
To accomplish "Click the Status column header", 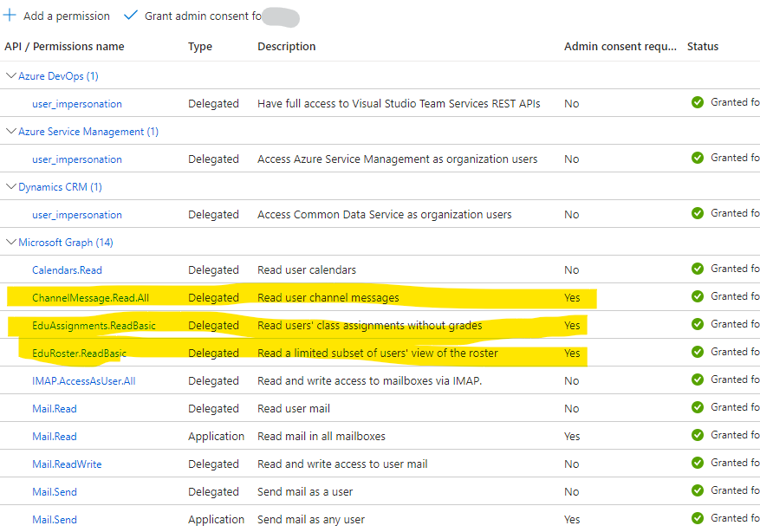I will point(705,46).
